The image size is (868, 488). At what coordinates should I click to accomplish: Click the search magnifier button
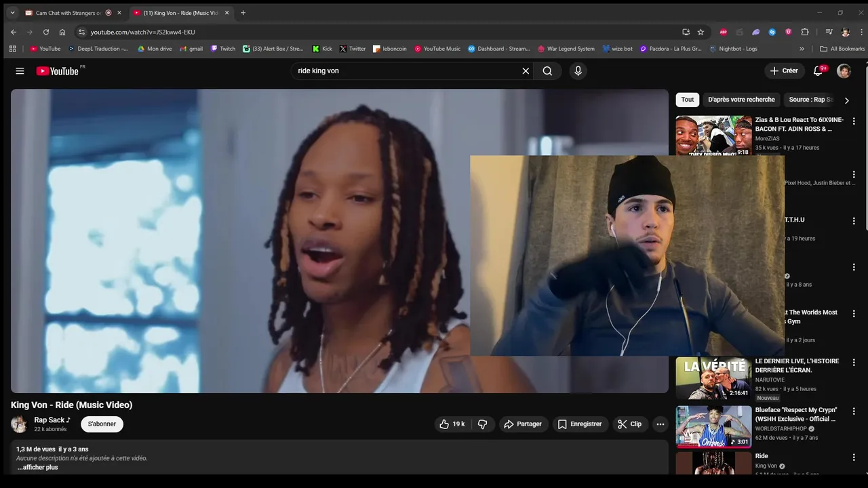(547, 70)
